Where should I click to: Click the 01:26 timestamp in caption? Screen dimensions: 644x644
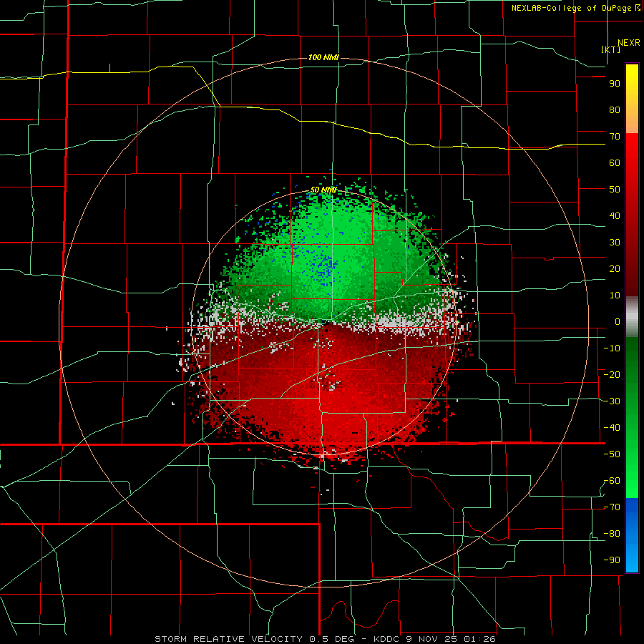point(479,639)
